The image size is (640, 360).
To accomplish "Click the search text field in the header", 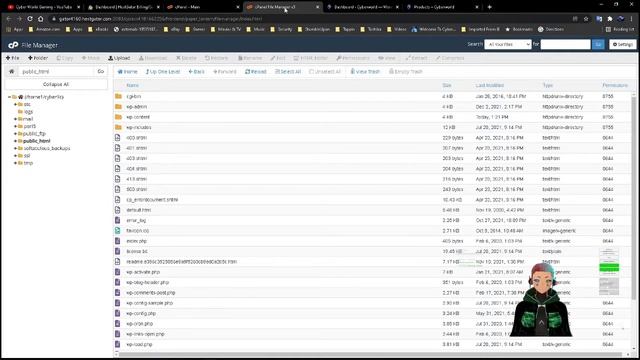I will [565, 44].
